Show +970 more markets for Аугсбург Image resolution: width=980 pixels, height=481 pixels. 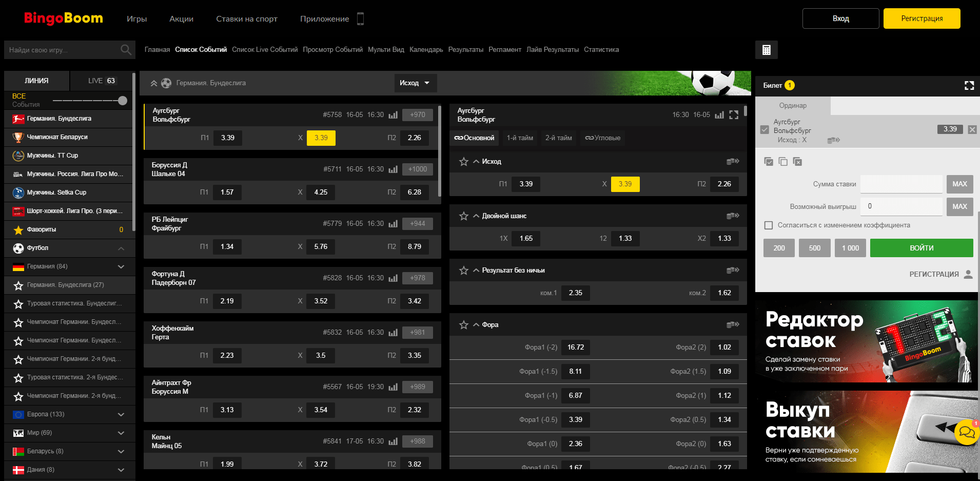(x=418, y=115)
